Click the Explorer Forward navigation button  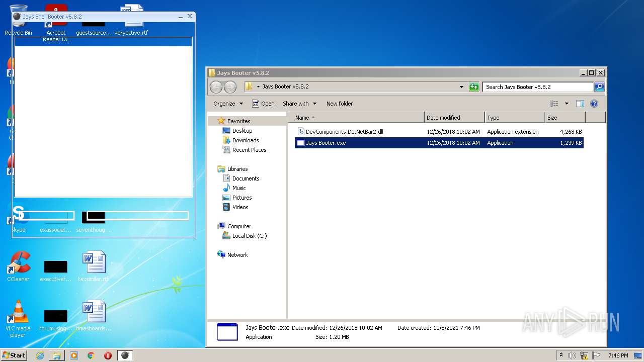230,87
